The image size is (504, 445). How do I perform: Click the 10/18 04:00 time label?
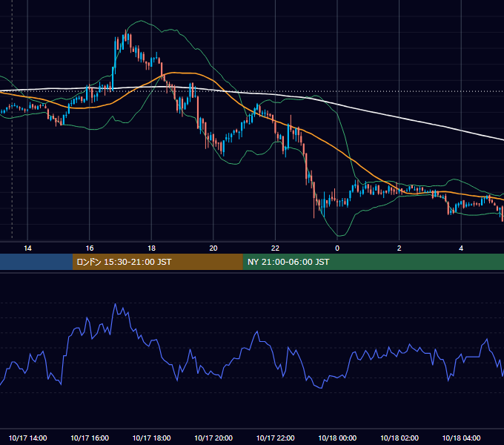point(461,438)
